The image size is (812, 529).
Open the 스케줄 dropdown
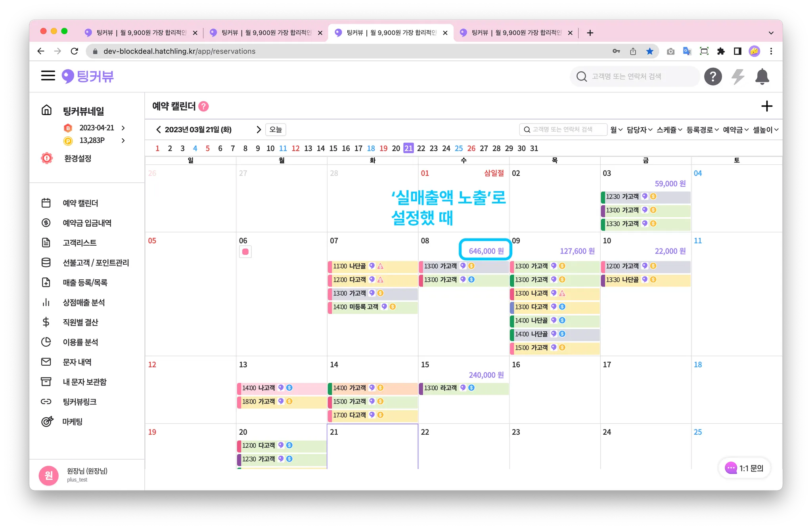pyautogui.click(x=669, y=130)
